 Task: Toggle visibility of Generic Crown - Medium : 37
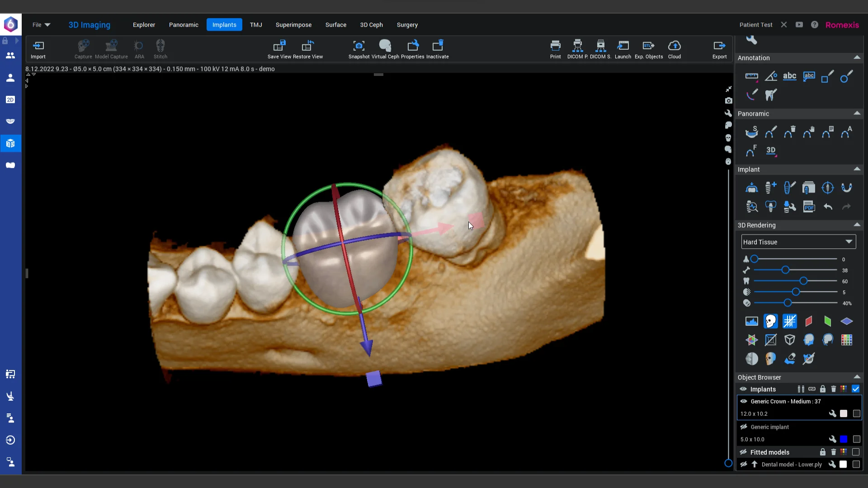pos(743,401)
